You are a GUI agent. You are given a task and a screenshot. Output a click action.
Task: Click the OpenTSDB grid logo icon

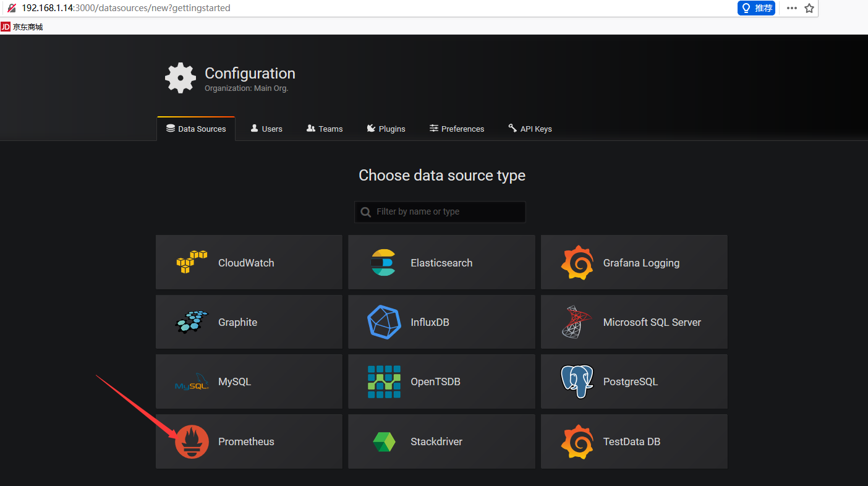coord(384,382)
